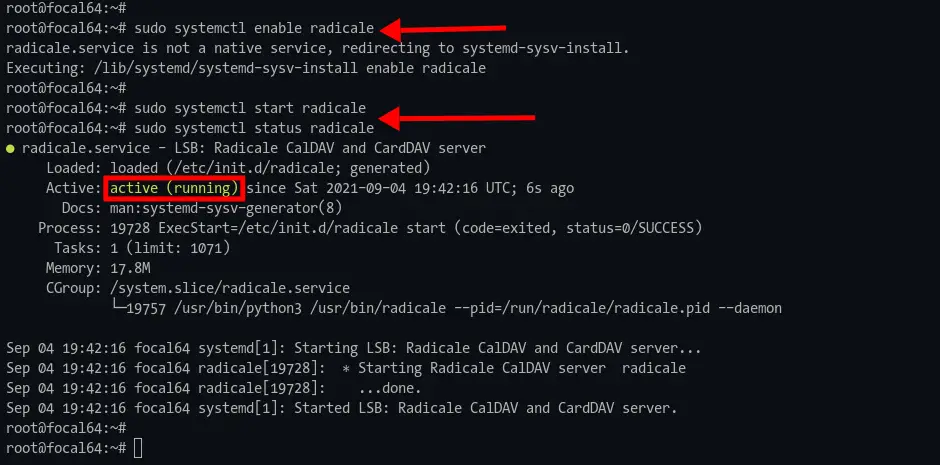Image resolution: width=940 pixels, height=465 pixels.
Task: Click the red arrow pointing to status command
Action: 457,119
